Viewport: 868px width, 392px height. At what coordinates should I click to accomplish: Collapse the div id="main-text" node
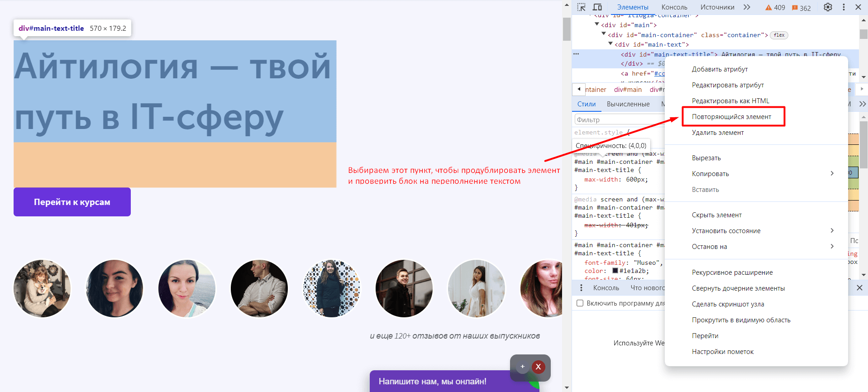click(x=610, y=44)
